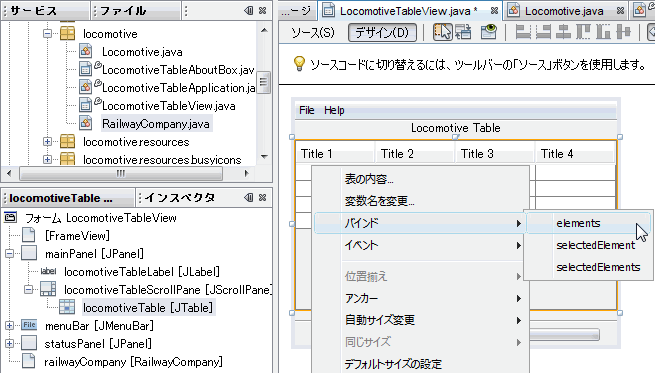
Task: Click the preview design eye icon
Action: click(x=488, y=32)
